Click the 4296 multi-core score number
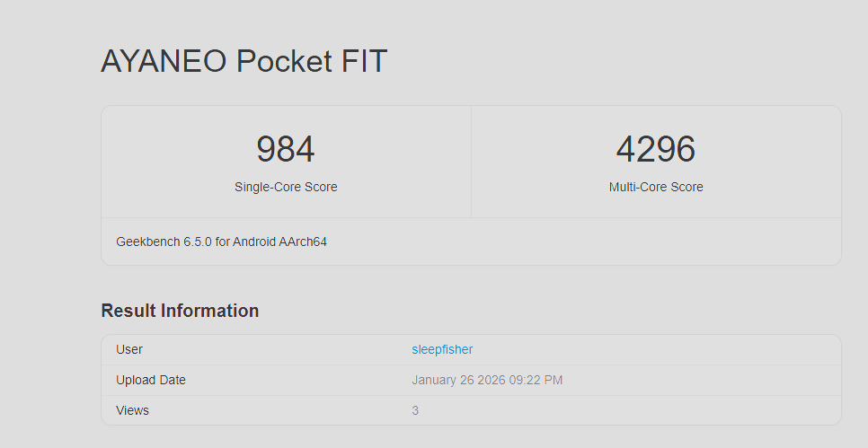Viewport: 868px width, 448px height. click(656, 149)
